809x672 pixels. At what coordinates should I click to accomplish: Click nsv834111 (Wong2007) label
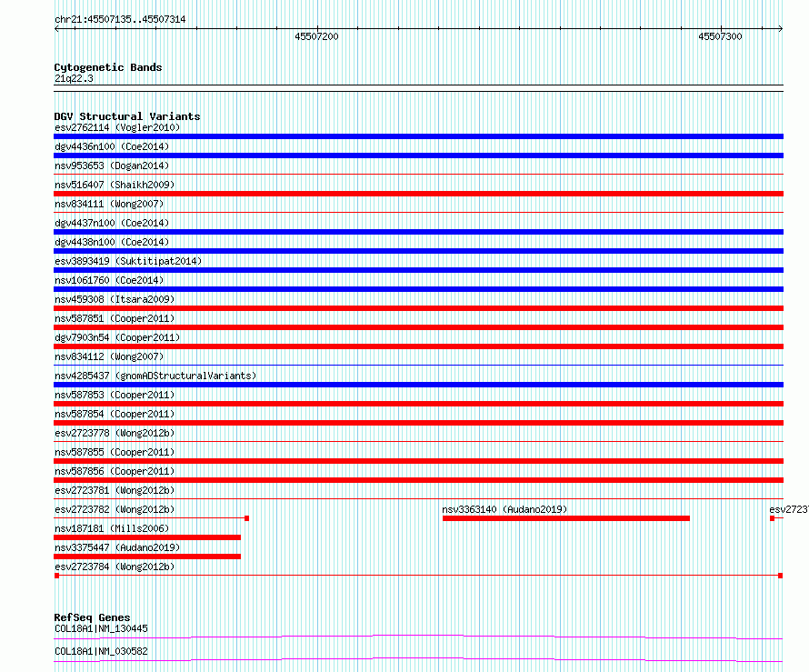tap(109, 204)
